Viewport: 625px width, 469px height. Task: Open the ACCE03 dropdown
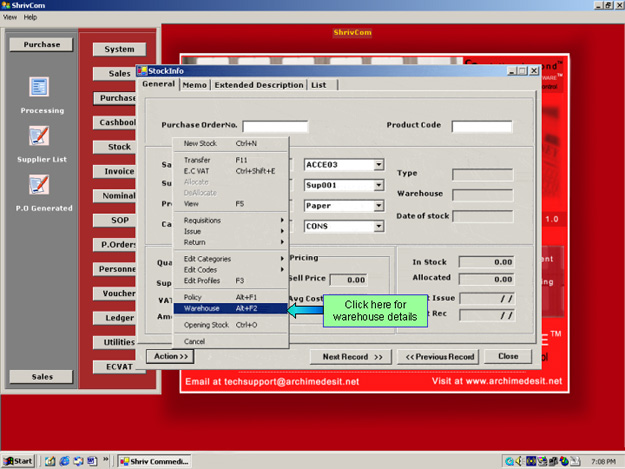[379, 165]
